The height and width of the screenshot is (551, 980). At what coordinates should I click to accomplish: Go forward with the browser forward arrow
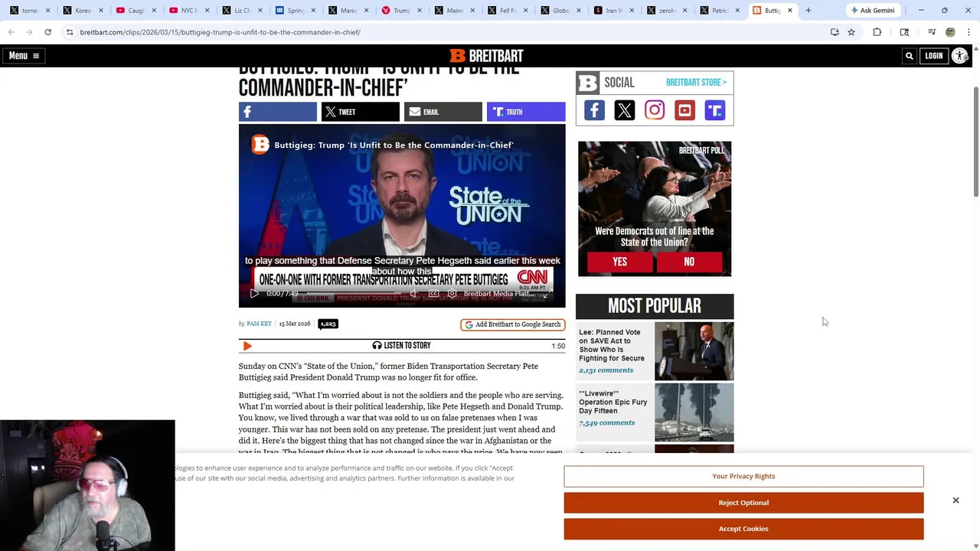point(29,32)
